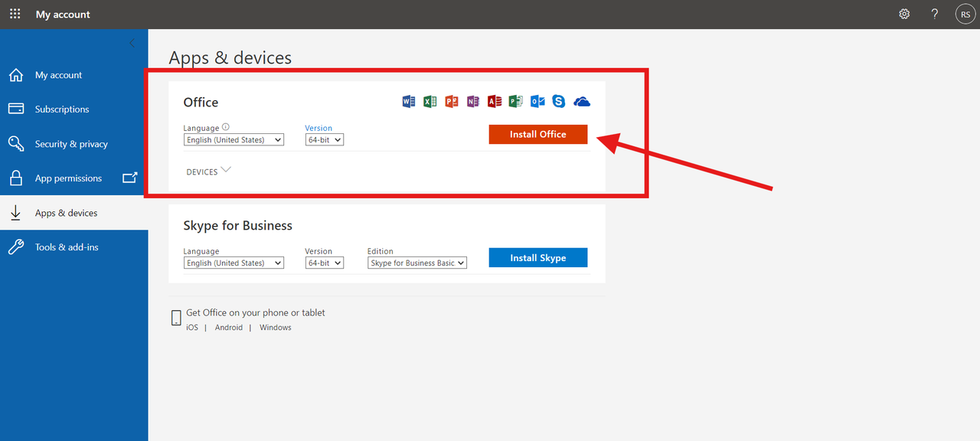
Task: Click the download icon beside Apps & devices
Action: click(15, 213)
